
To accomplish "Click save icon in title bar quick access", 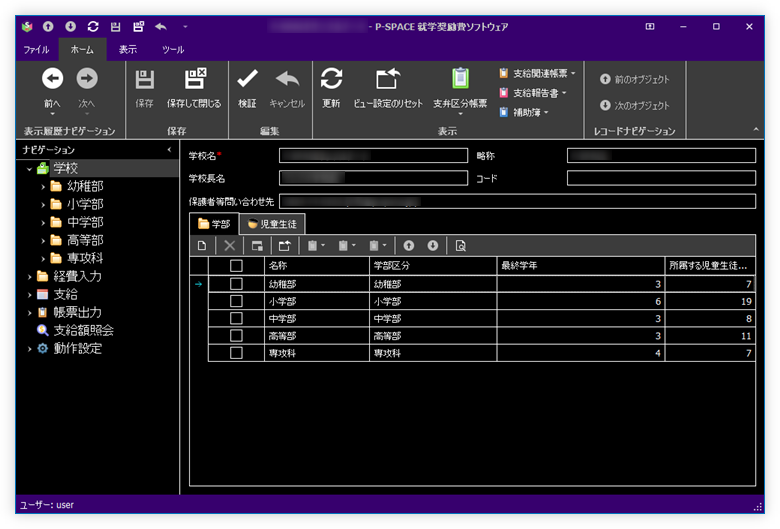I will click(x=115, y=26).
